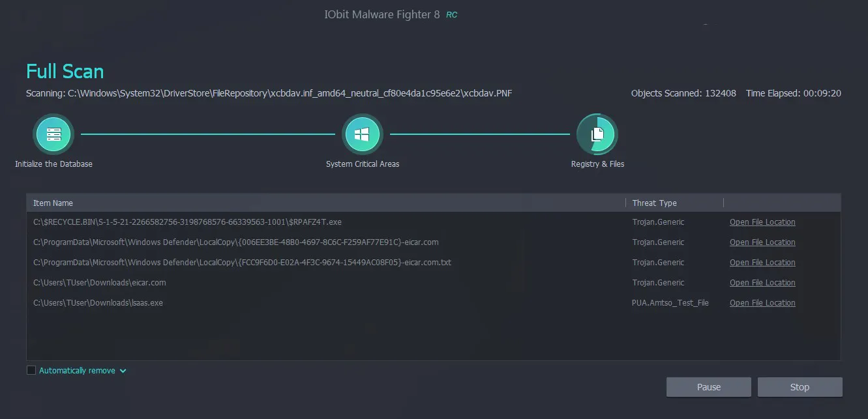
Task: Enable the Automatically remove checkbox
Action: (31, 369)
